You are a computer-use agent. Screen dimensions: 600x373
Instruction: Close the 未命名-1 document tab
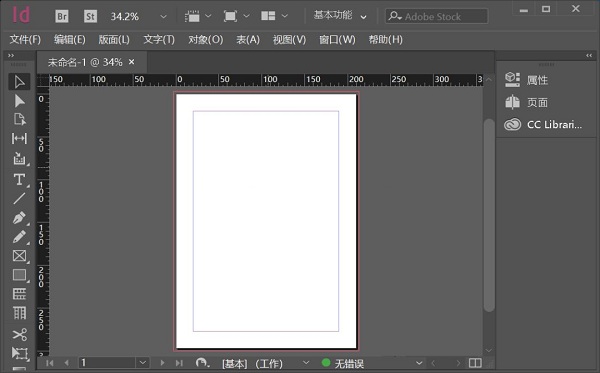[132, 62]
